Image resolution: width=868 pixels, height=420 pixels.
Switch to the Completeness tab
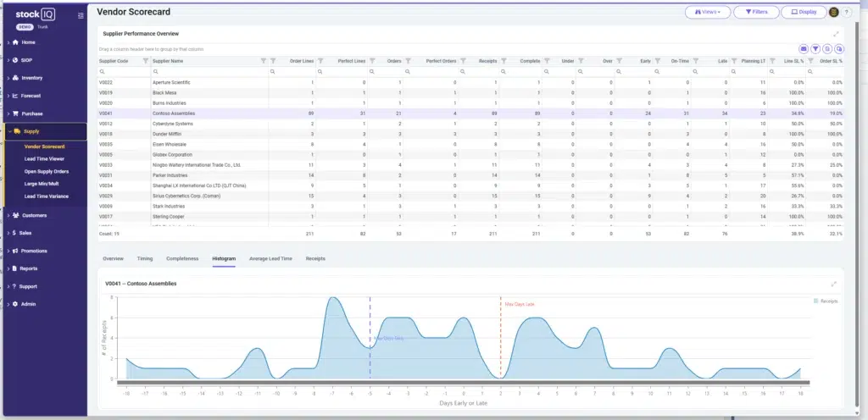click(x=182, y=258)
